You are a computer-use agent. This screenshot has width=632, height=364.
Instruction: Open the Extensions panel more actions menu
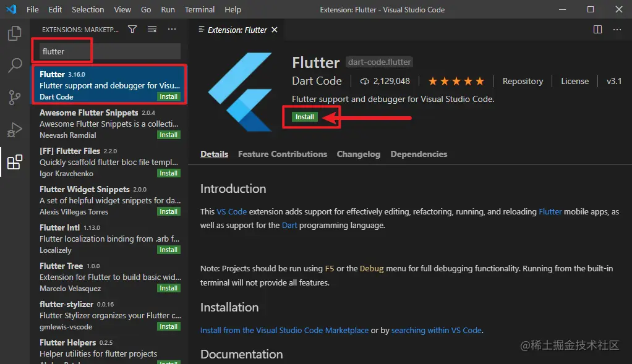click(172, 29)
